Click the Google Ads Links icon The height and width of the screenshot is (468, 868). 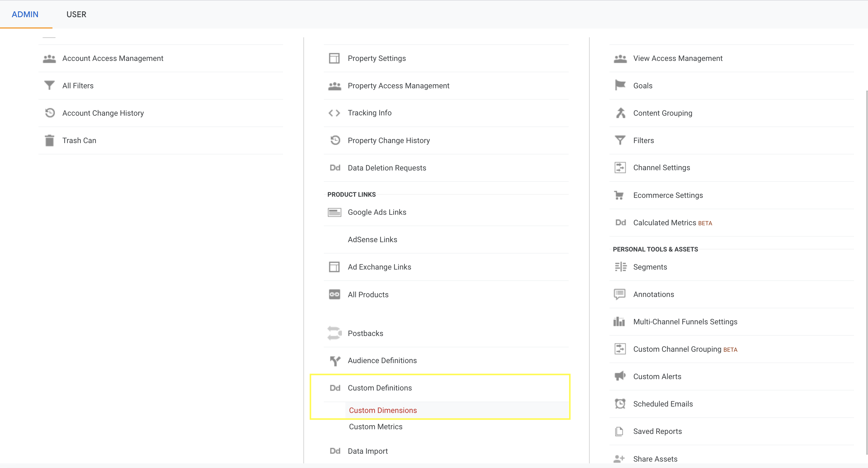(334, 212)
